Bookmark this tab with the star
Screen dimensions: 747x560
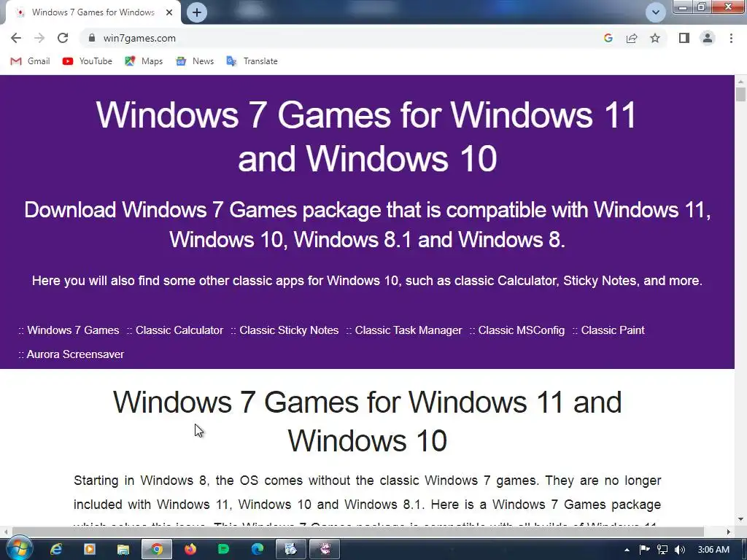pyautogui.click(x=655, y=38)
